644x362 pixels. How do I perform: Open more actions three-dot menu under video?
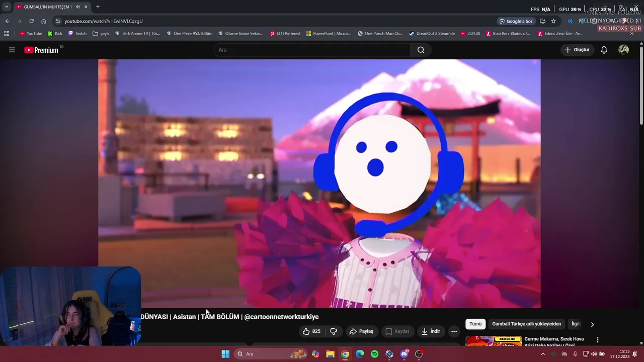point(454,331)
